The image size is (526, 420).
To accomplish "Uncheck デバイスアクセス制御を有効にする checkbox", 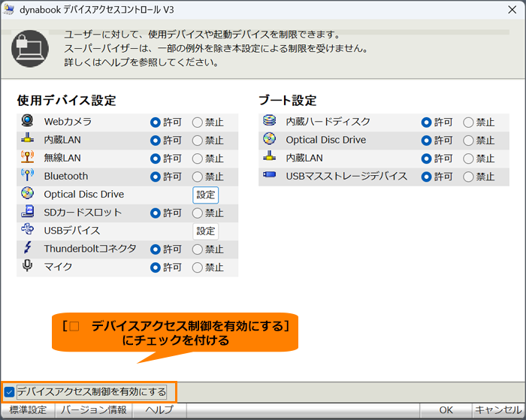I will [9, 391].
